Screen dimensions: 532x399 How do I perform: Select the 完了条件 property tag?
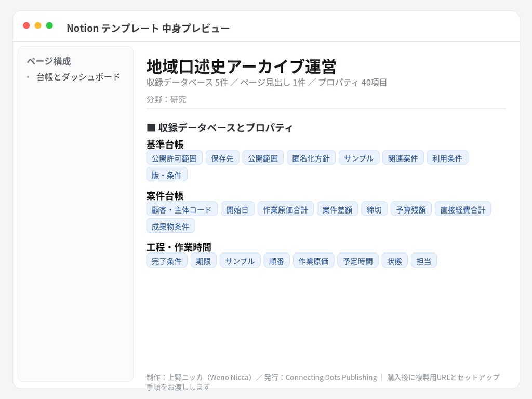coord(167,261)
